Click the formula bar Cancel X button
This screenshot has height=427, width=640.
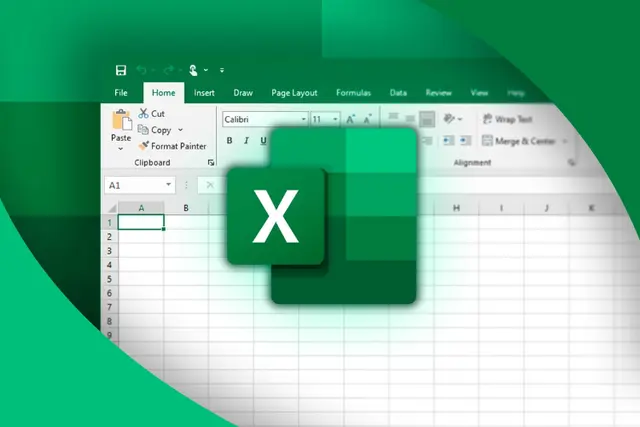[x=210, y=185]
